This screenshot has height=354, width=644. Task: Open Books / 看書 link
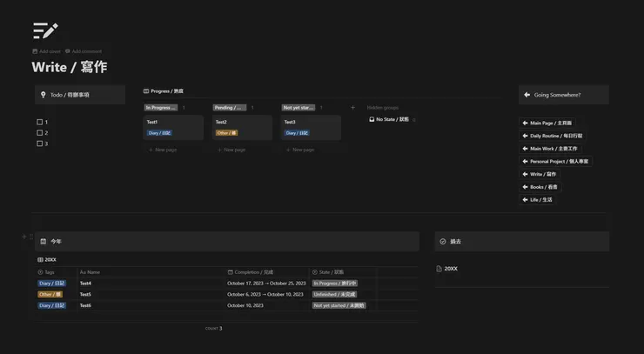(x=540, y=186)
